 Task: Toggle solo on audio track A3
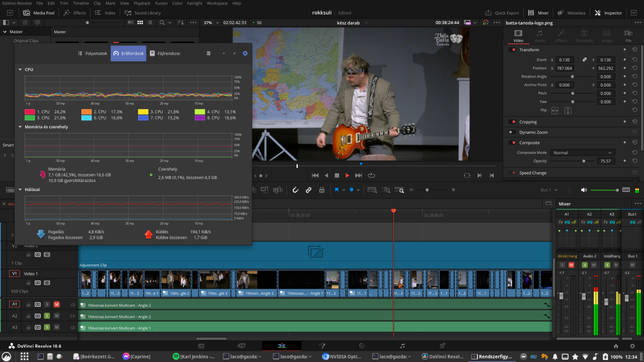(x=47, y=327)
